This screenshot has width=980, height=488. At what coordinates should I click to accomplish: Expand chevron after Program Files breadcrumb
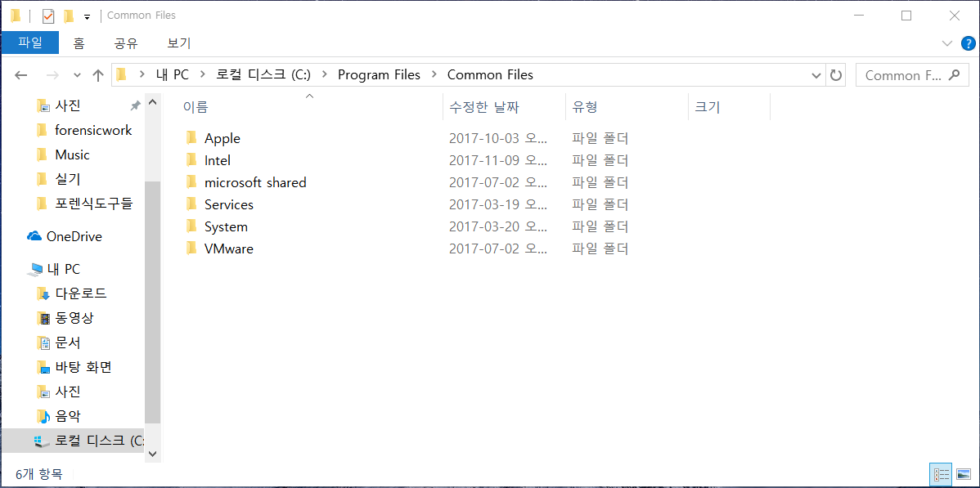(434, 75)
